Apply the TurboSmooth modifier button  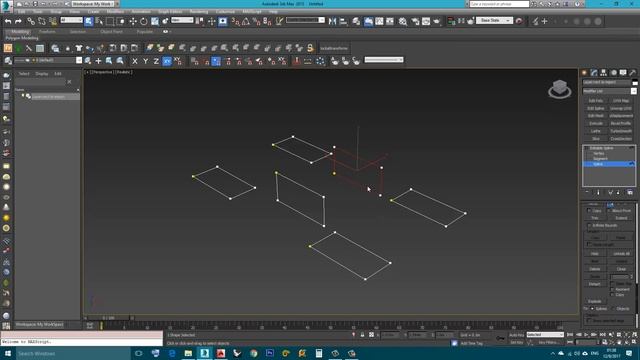click(x=621, y=131)
